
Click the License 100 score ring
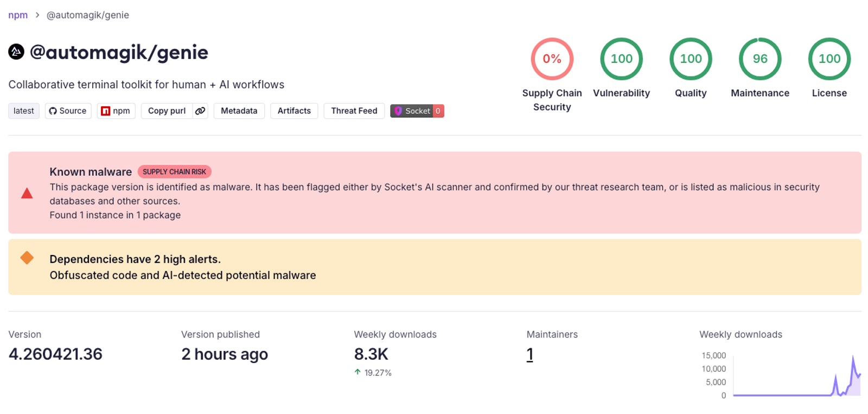[829, 59]
